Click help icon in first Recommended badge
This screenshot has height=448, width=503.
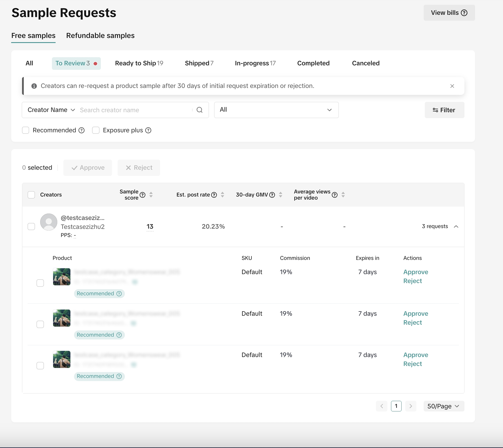pos(119,294)
